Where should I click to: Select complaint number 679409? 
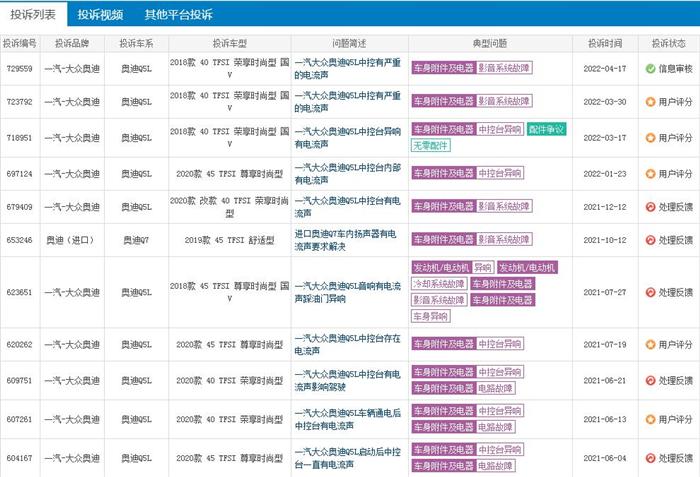(20, 207)
